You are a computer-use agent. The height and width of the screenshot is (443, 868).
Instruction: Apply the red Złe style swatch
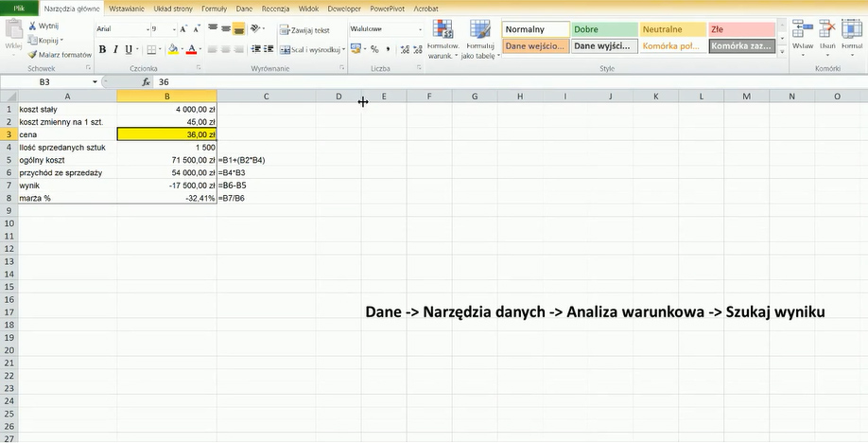tap(741, 29)
